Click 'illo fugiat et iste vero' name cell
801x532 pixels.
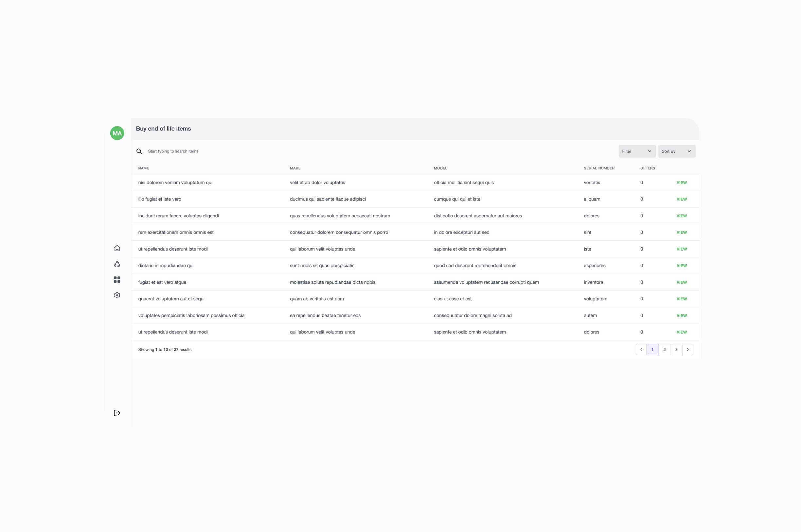[159, 199]
